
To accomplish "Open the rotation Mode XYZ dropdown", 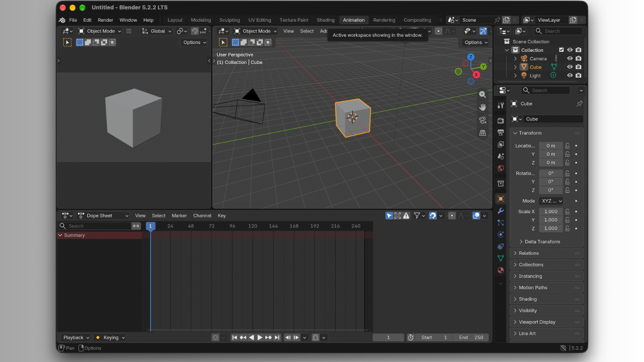I will 551,201.
